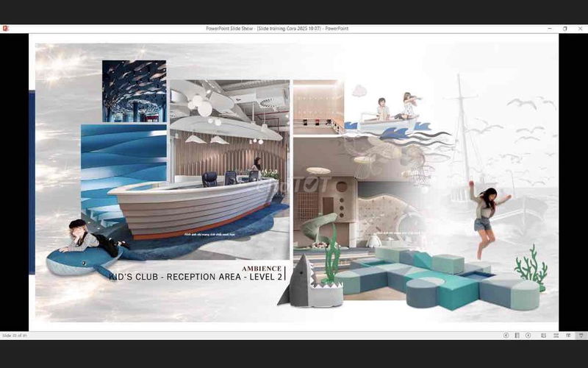This screenshot has height=368, width=588.
Task: Switch to Normal view in status bar
Action: 543,336
